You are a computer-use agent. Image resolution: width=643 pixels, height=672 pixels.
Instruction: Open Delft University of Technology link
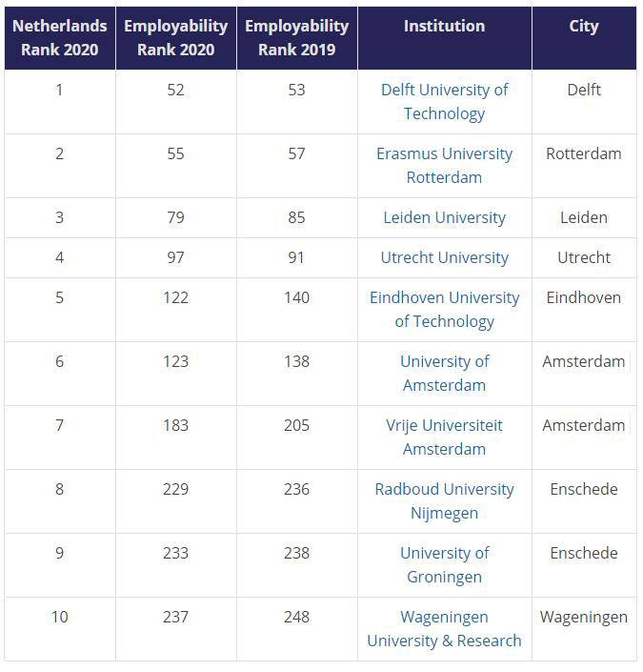coord(444,101)
